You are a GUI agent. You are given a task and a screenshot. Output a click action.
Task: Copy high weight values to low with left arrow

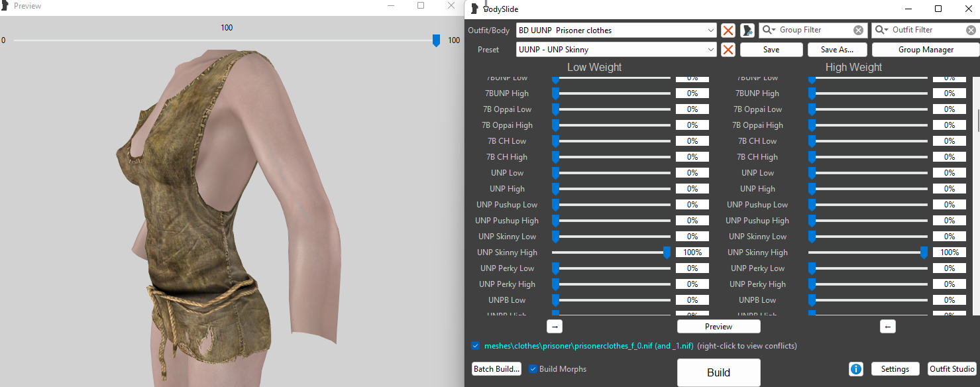coord(888,326)
